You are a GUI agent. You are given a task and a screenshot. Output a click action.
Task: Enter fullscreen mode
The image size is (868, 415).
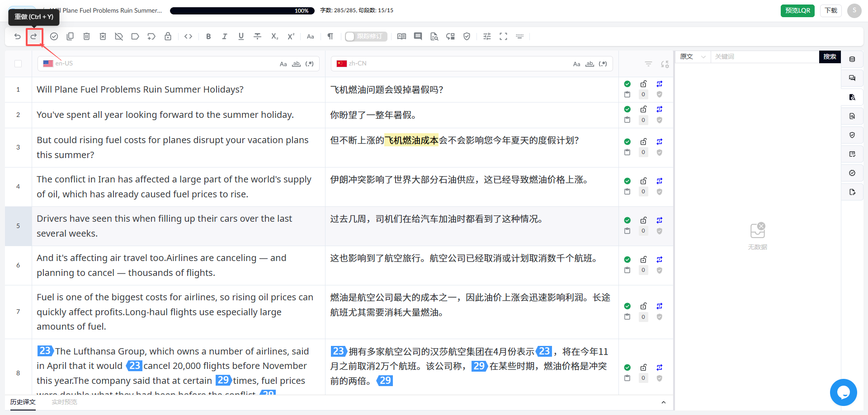503,37
